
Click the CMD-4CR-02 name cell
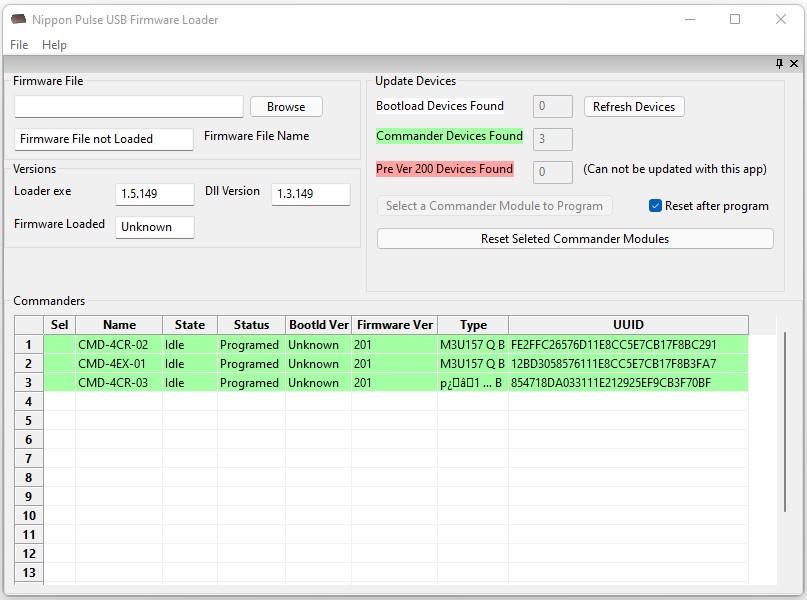coord(119,344)
